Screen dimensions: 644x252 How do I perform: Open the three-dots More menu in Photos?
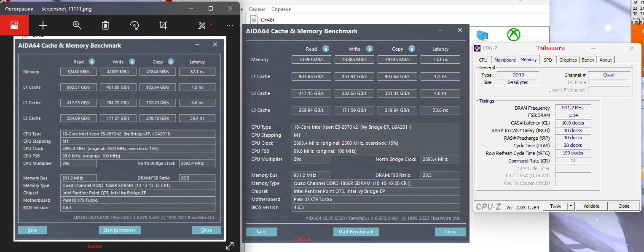coord(230,26)
